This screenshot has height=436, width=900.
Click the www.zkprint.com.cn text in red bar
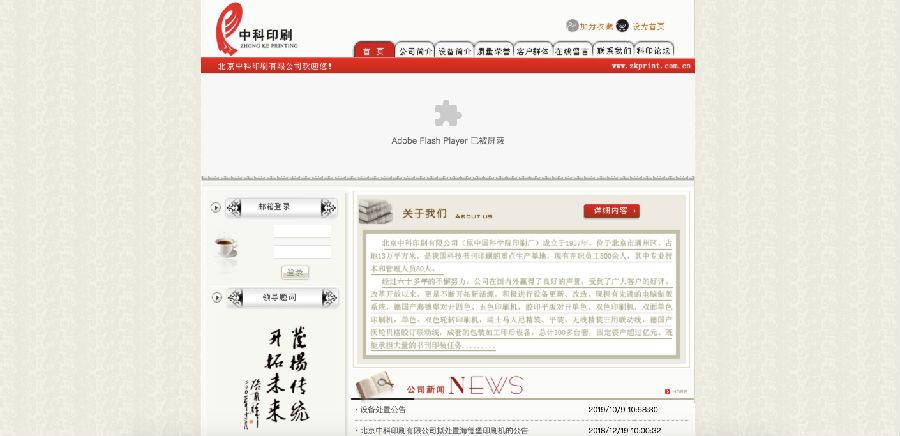651,66
